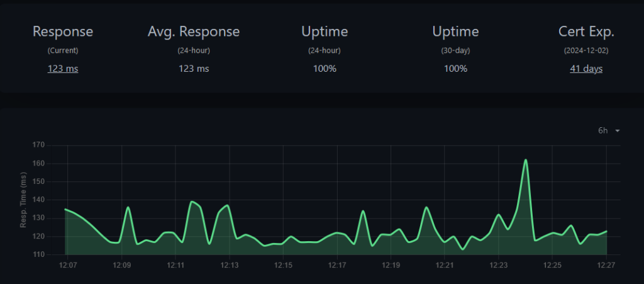Click the 'Response' heading above '(Current)'
Screen dimensions: 644x284
tap(63, 31)
